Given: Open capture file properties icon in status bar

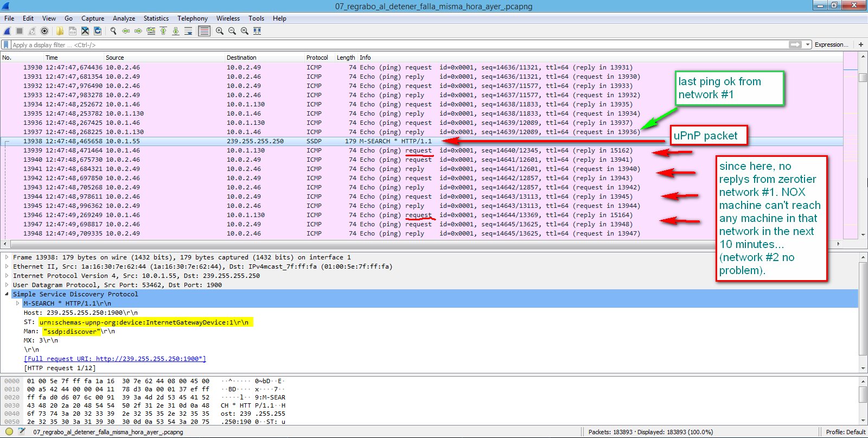Looking at the screenshot, I should pos(21,432).
